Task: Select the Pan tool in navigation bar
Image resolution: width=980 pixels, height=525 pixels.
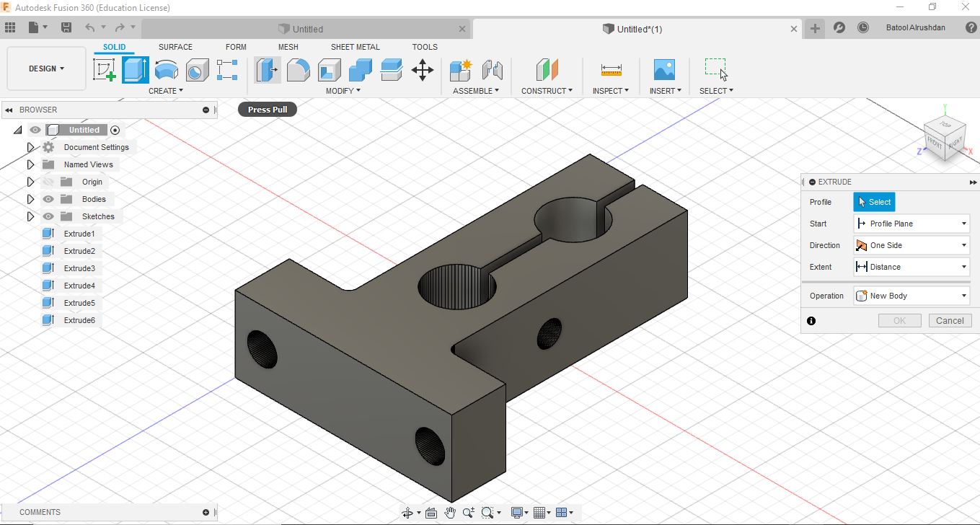Action: tap(449, 512)
